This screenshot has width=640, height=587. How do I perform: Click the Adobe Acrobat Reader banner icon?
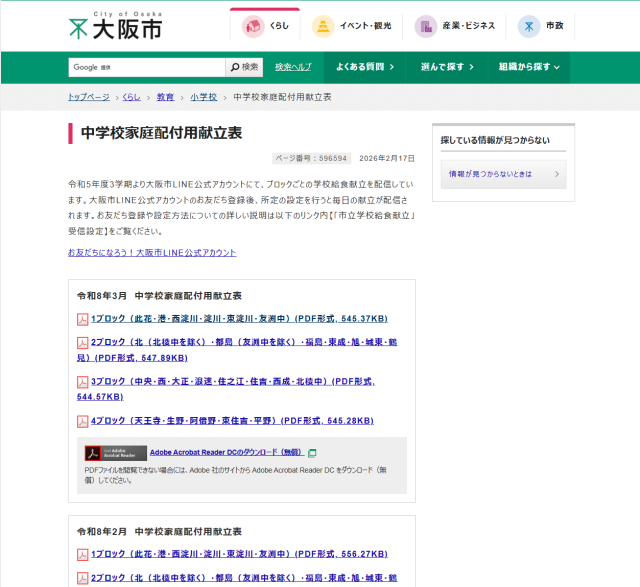[115, 453]
